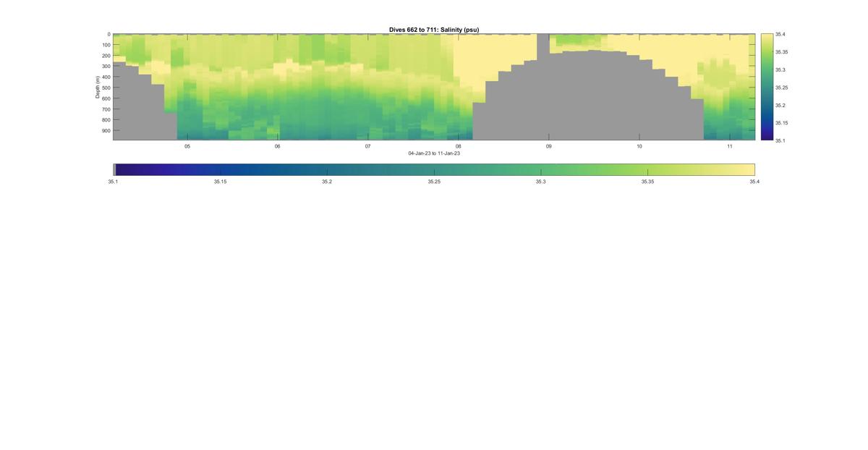Screen dimensions: 868x450
Task: Click x-axis tick label '06'
Action: click(x=278, y=146)
